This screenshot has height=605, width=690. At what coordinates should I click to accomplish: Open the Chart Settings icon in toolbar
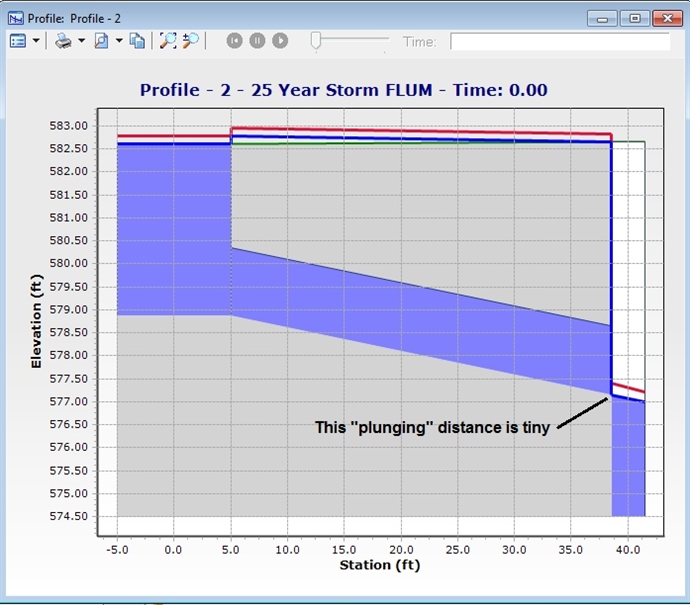[x=18, y=41]
